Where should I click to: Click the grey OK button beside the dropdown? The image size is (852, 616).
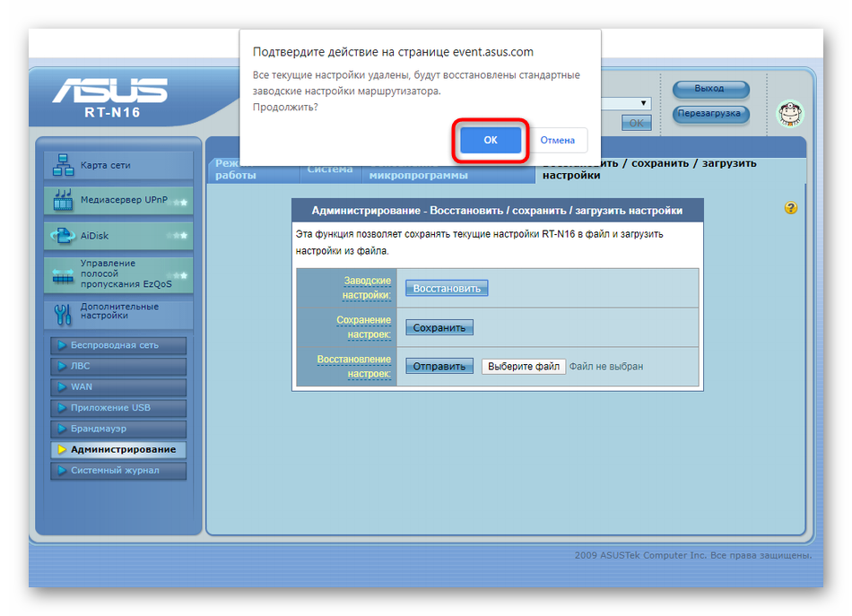636,123
